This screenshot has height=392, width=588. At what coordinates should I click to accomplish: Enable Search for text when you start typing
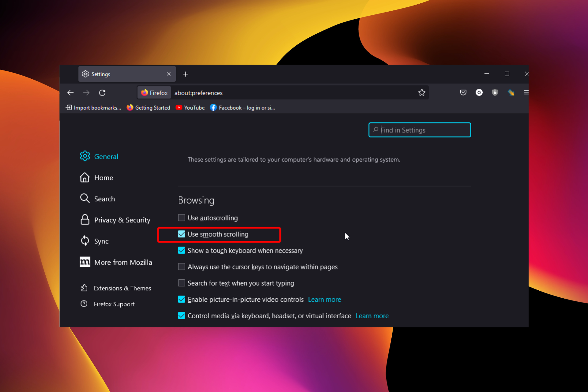pos(182,283)
